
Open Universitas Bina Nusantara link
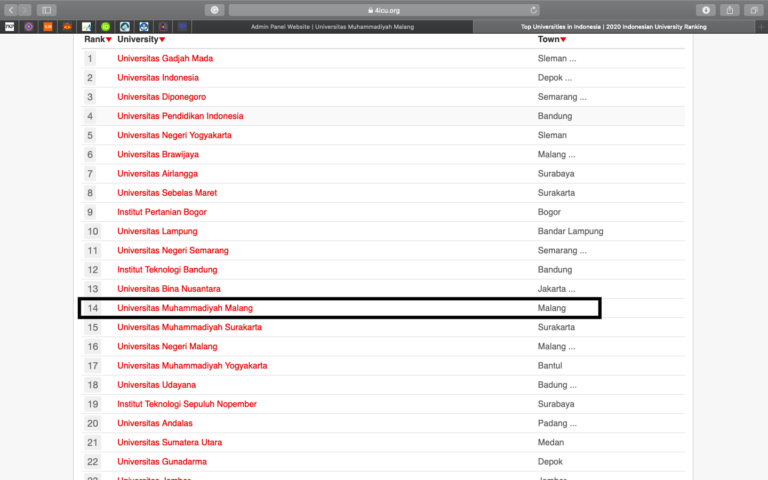[169, 288]
